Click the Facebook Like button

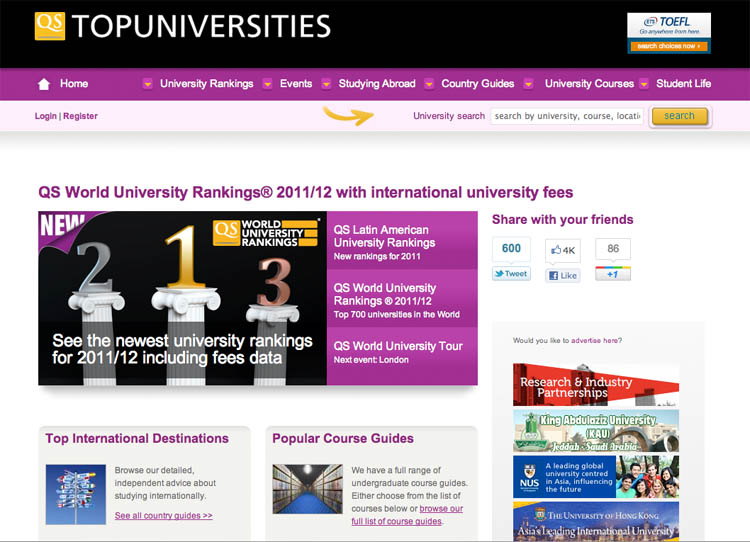[x=563, y=276]
